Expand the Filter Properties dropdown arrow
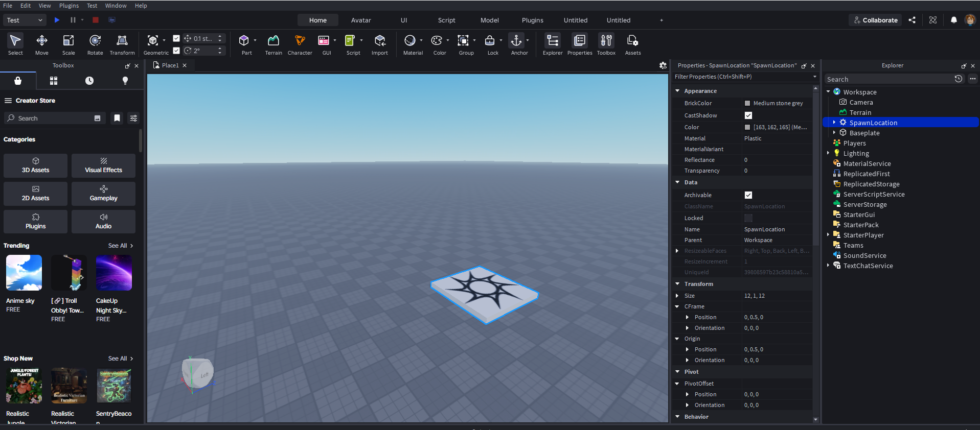This screenshot has width=980, height=430. (815, 77)
